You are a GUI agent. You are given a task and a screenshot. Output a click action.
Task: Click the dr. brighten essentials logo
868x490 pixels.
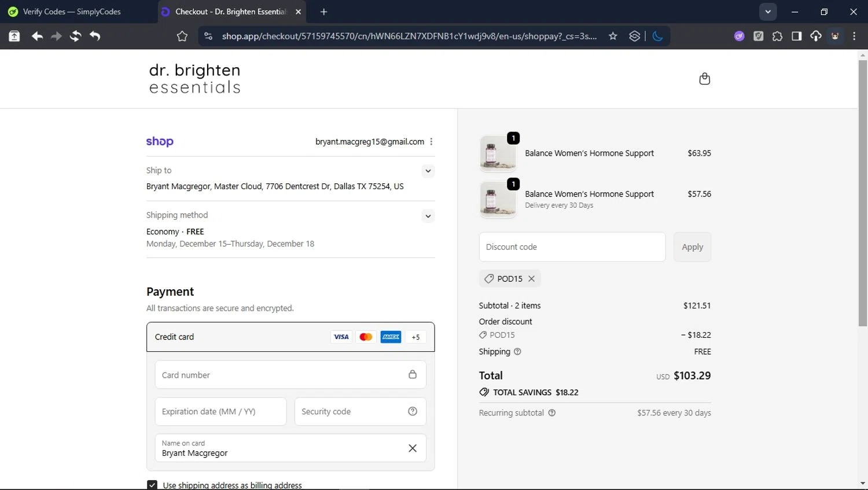tap(195, 79)
